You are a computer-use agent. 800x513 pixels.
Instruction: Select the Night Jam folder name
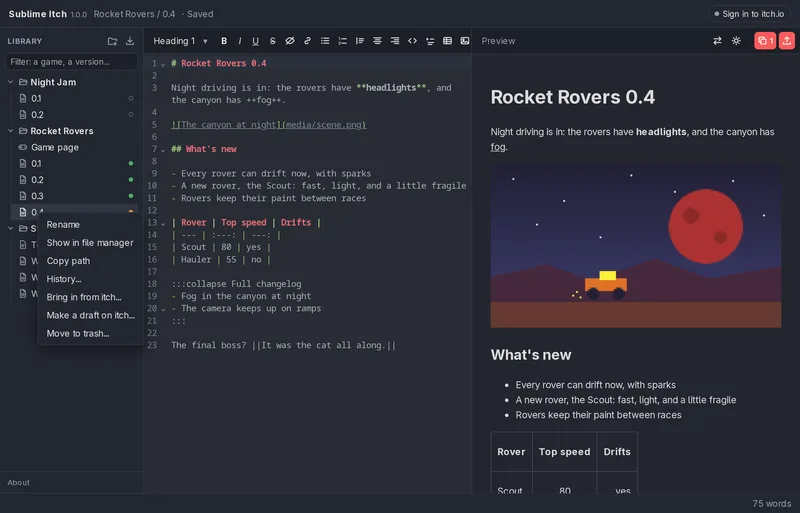click(x=53, y=82)
